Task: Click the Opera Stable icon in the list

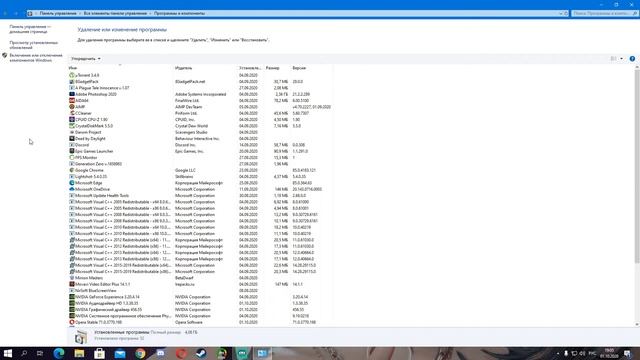Action: 72,322
